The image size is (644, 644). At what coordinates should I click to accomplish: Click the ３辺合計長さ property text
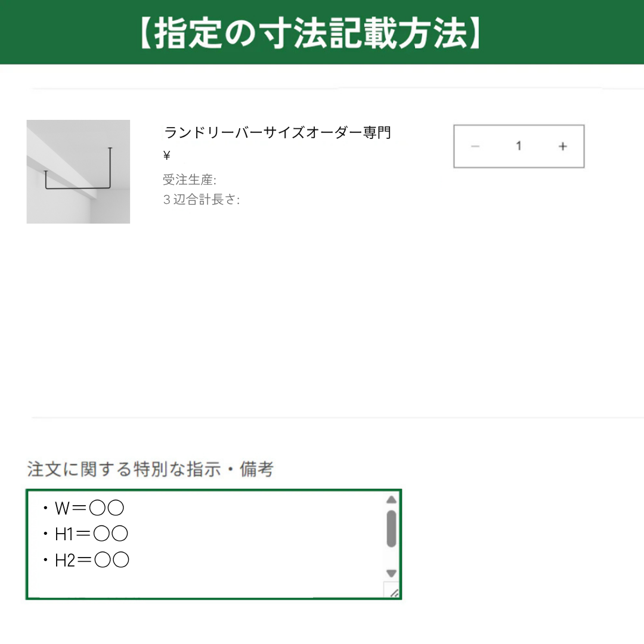(x=202, y=200)
